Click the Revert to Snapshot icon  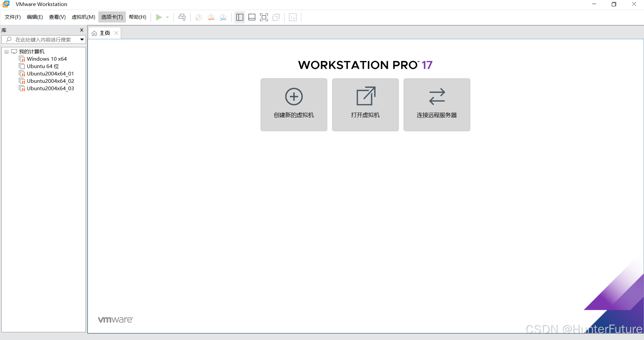tap(211, 17)
